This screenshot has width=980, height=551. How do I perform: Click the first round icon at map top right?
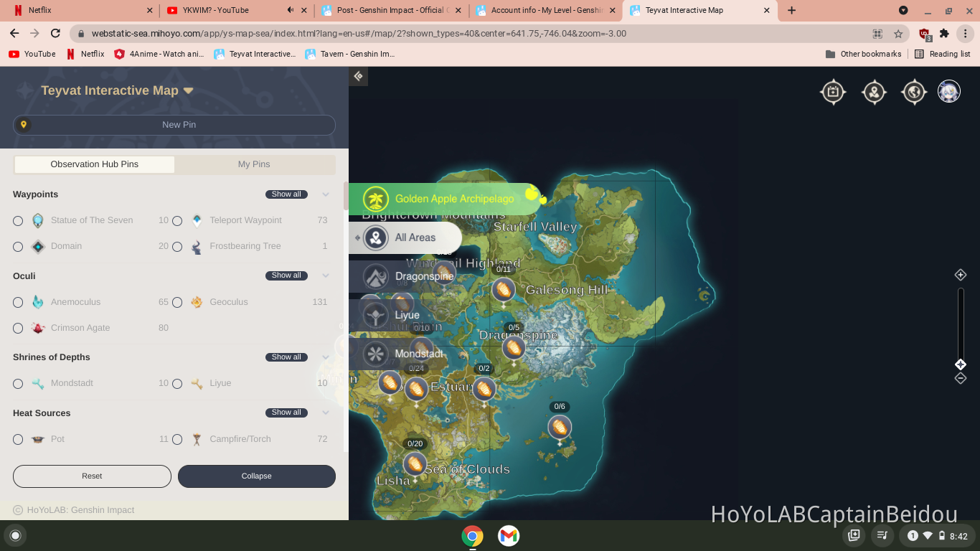click(x=833, y=92)
